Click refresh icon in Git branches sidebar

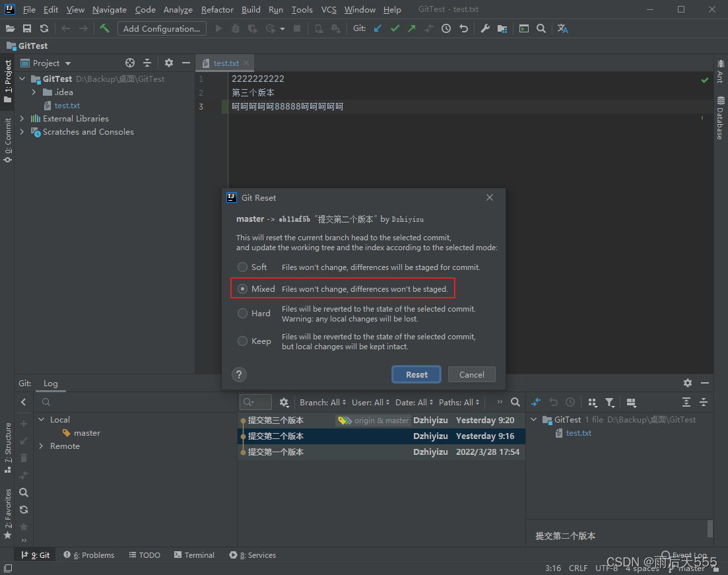click(24, 510)
